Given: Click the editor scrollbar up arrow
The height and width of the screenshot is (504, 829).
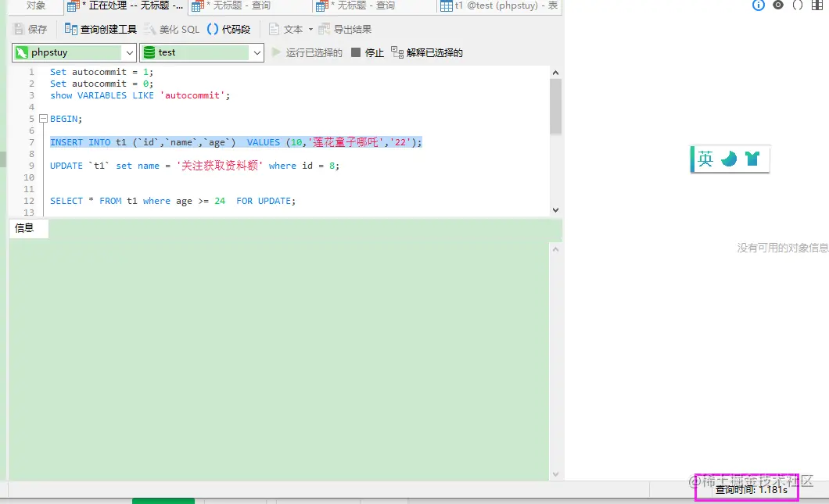Looking at the screenshot, I should tap(555, 73).
